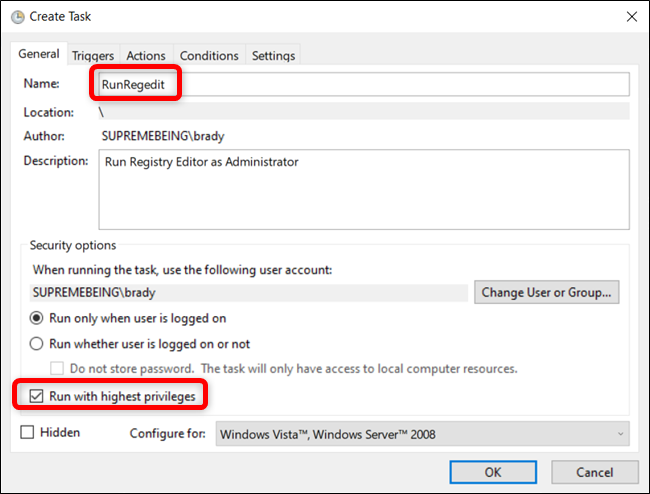The image size is (650, 494).
Task: Open the Settings tab
Action: 274,56
